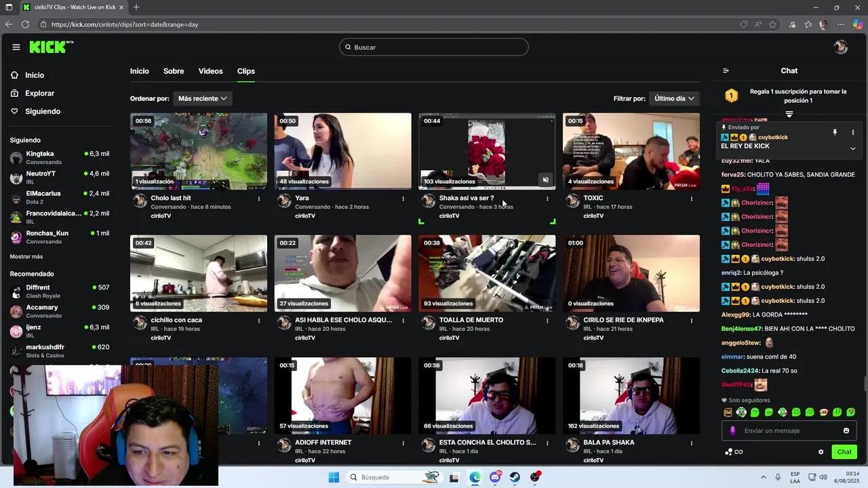Open the CIRILO SE RIE DE IKNPEPA title
868x488 pixels.
[623, 320]
